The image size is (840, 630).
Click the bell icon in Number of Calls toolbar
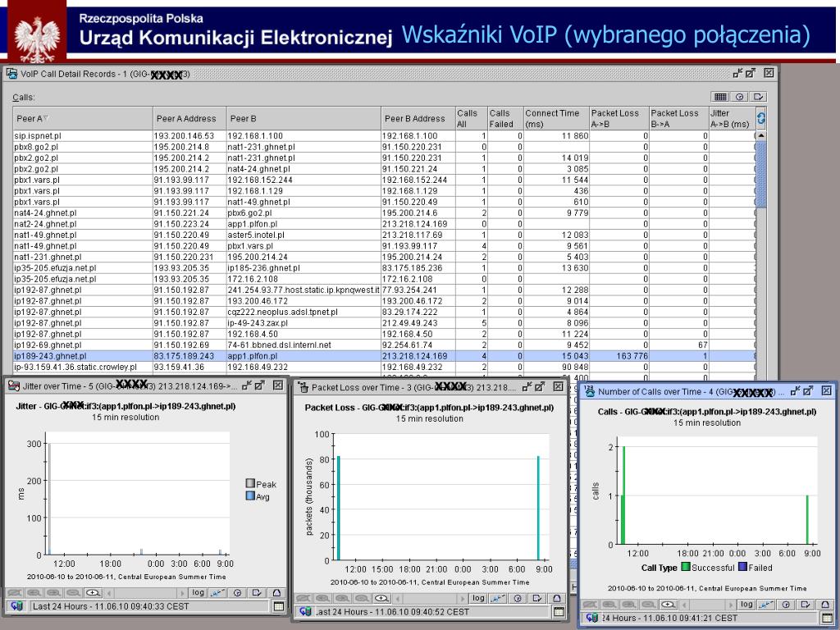click(x=824, y=604)
